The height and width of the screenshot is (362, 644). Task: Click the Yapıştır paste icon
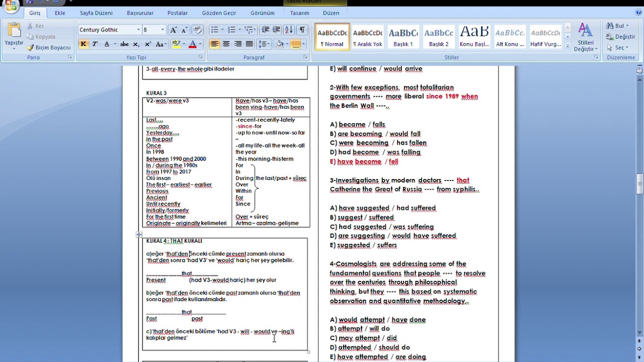(14, 30)
